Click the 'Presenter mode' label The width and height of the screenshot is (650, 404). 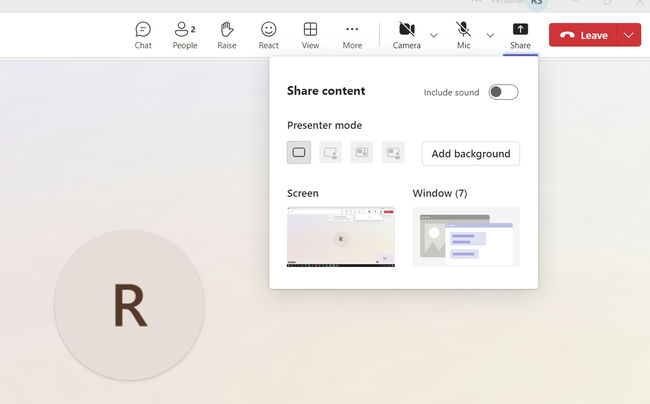(x=325, y=125)
